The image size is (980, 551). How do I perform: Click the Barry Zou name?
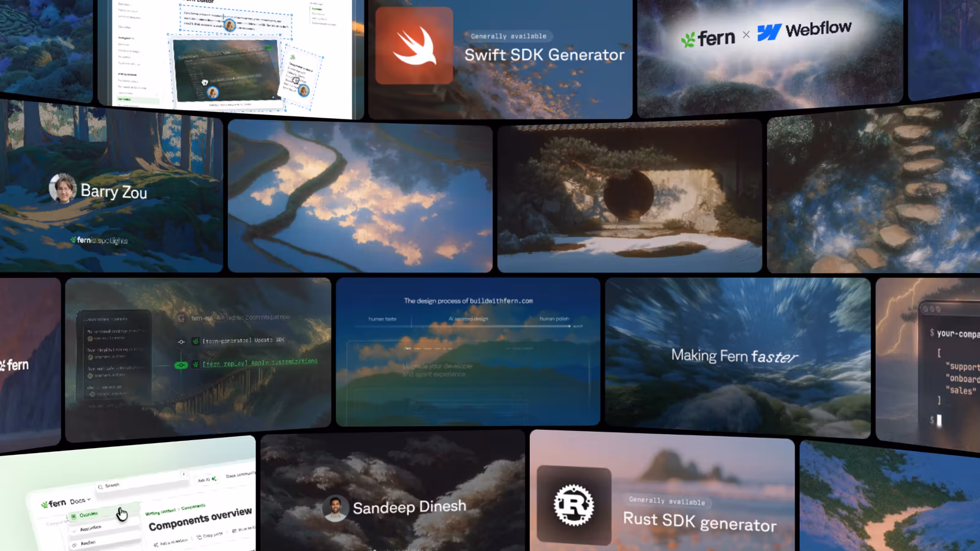114,192
